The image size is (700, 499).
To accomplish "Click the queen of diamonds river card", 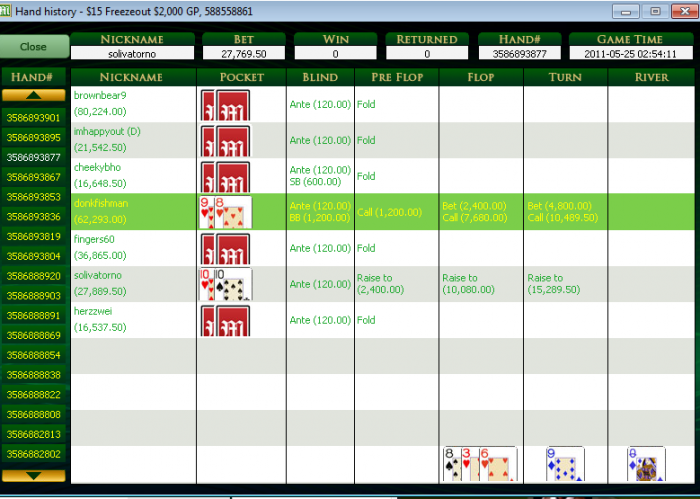I will pos(646,464).
